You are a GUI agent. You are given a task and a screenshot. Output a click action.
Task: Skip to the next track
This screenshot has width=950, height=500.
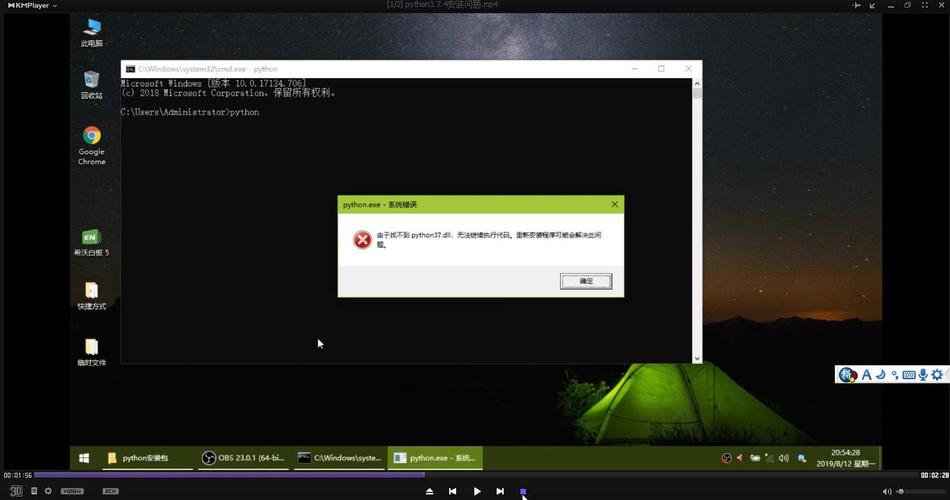pos(500,491)
